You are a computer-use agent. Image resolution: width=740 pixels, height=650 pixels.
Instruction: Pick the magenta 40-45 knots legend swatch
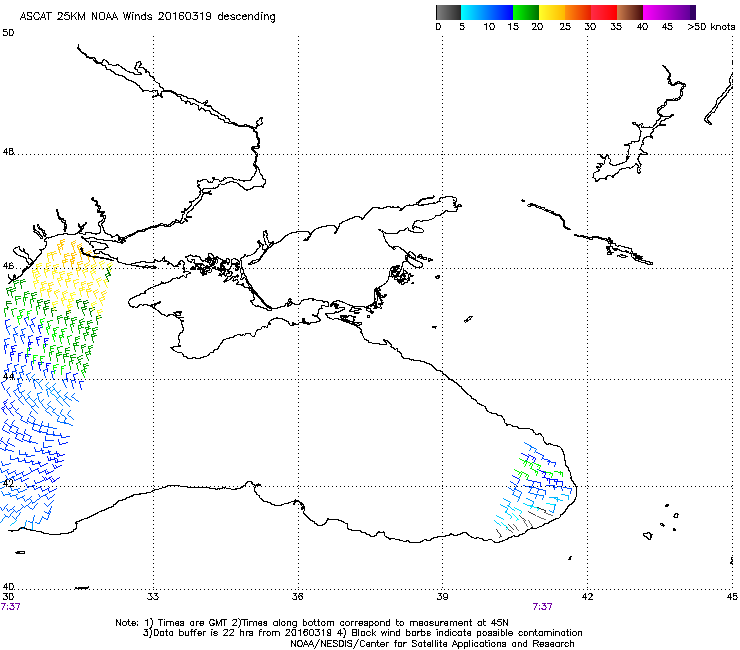coord(656,12)
